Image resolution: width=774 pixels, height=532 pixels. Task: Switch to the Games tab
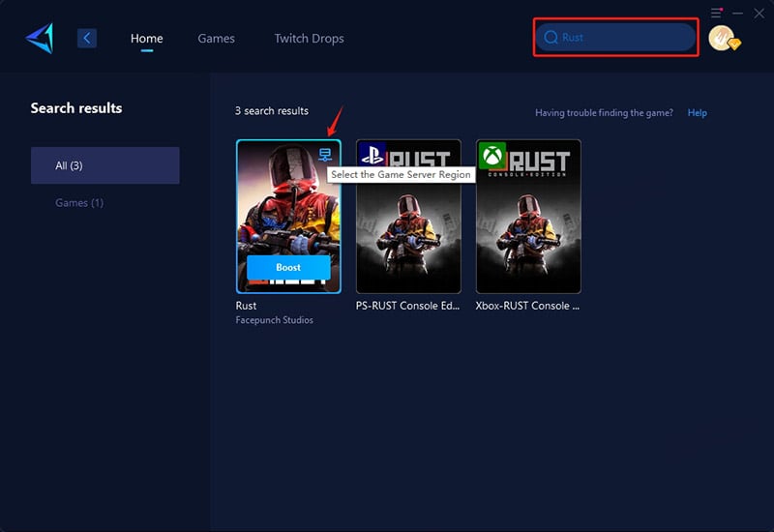(216, 39)
